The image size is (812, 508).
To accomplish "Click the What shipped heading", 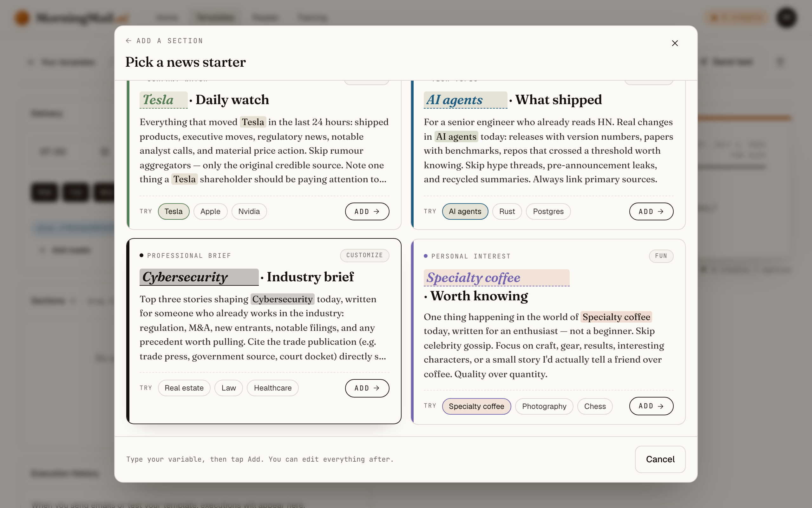I will (x=559, y=100).
